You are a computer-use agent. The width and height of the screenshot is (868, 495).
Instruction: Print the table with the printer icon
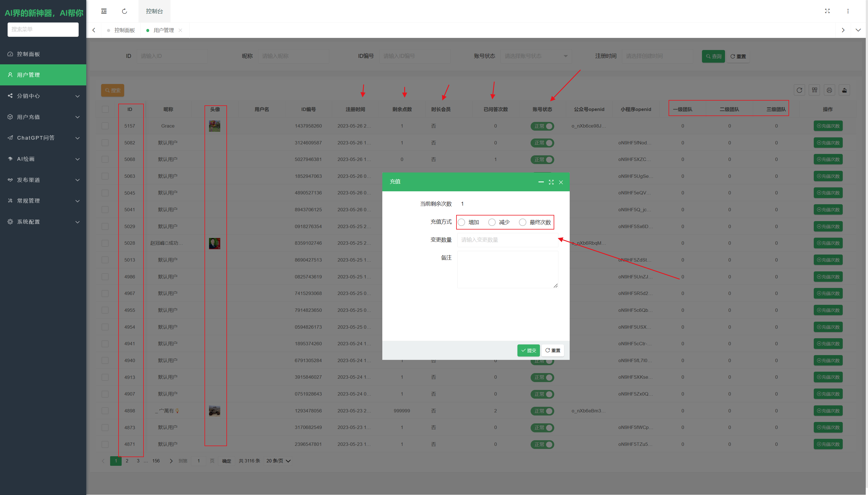click(x=830, y=90)
